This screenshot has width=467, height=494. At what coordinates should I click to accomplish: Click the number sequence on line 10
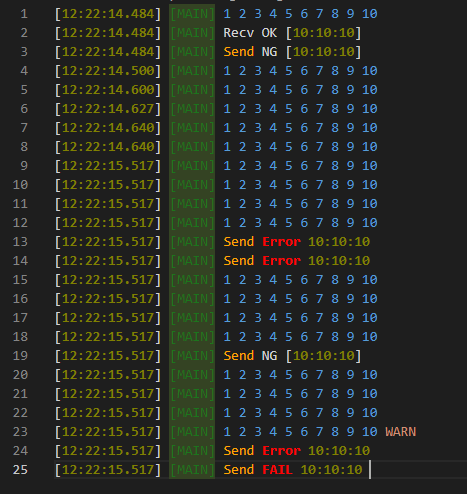coord(300,185)
